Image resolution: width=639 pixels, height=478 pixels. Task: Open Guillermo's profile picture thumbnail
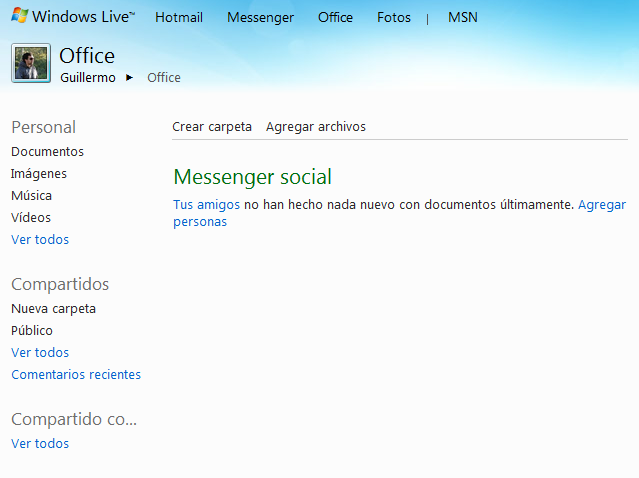tap(31, 63)
